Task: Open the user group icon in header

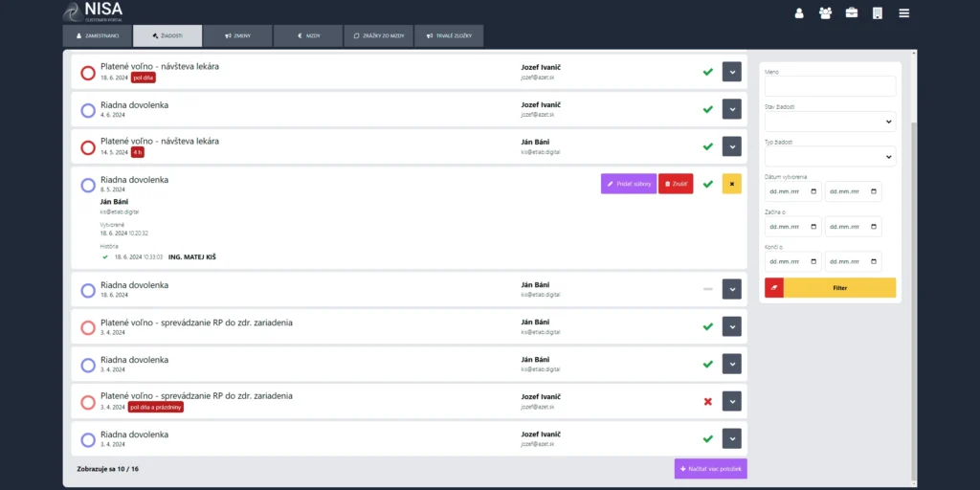Action: 825,13
